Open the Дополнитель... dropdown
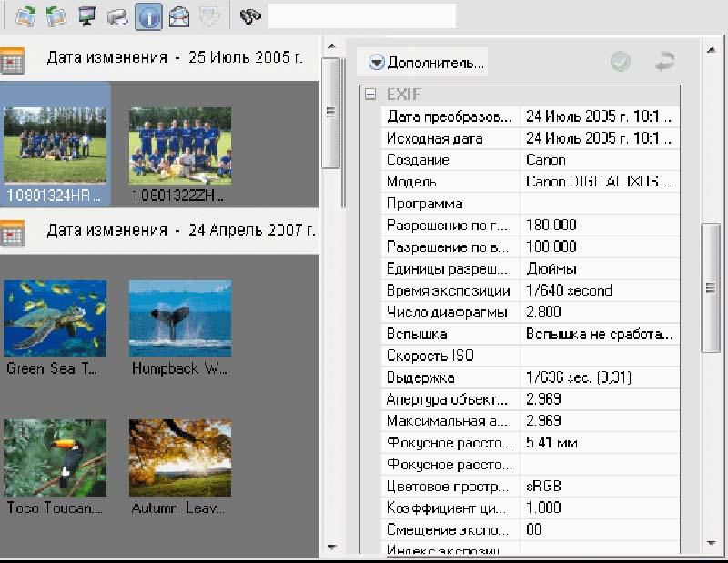728x563 pixels. 427,63
